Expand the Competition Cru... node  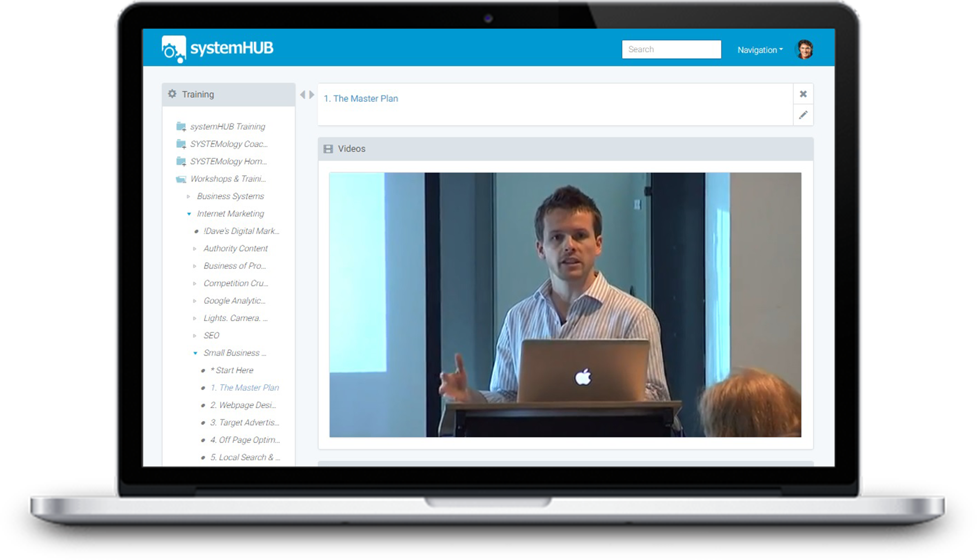[195, 284]
